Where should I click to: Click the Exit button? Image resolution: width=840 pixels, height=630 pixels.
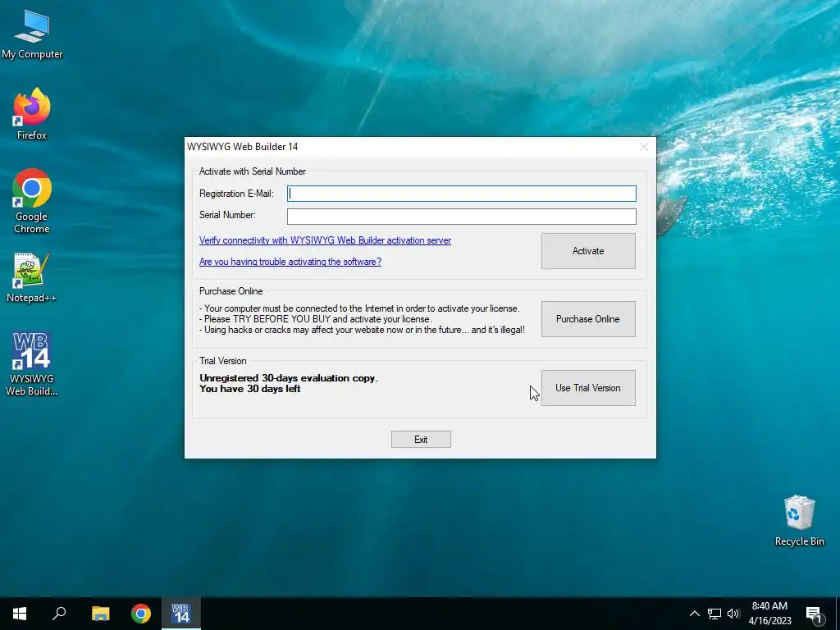tap(421, 440)
